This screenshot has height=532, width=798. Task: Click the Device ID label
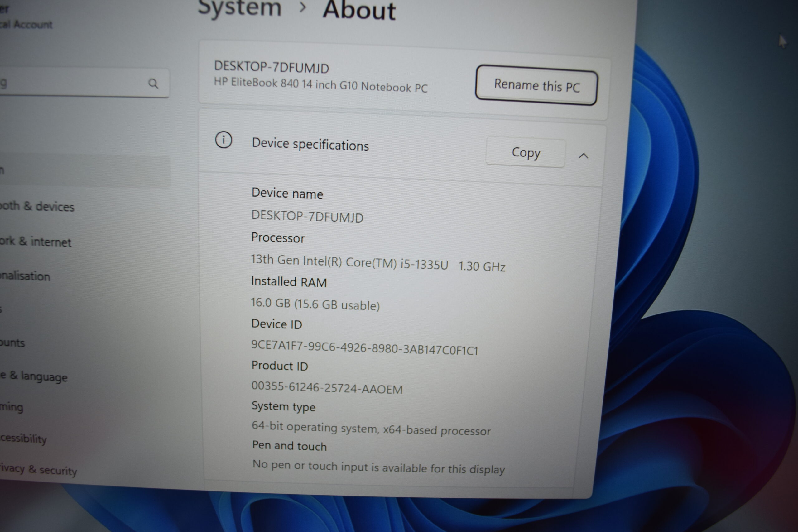(x=276, y=324)
